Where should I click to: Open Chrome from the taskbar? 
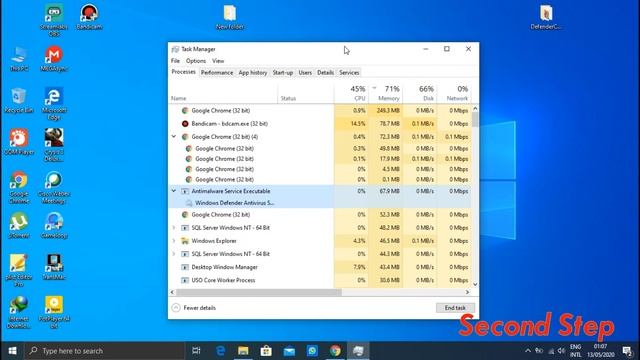tap(336, 351)
